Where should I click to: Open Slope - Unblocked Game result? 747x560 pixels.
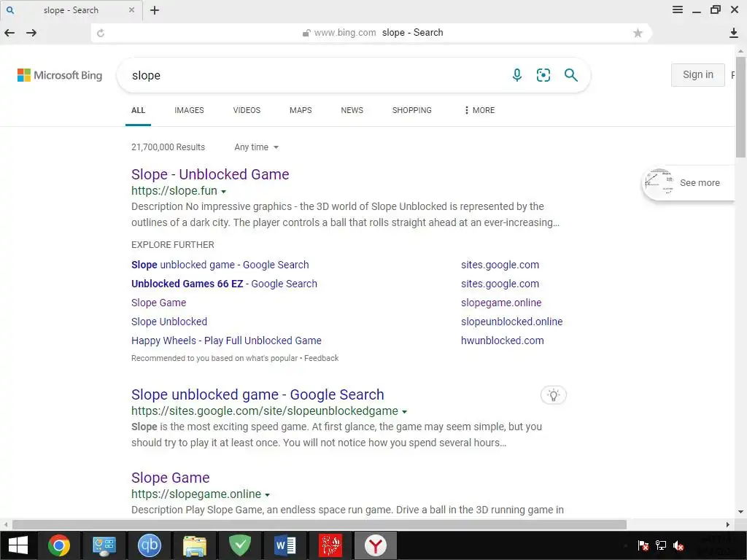point(210,174)
